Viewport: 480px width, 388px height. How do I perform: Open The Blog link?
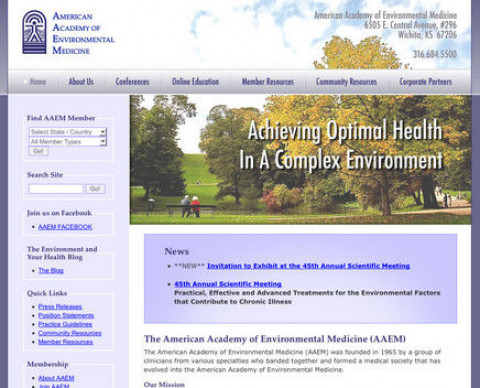tap(51, 270)
